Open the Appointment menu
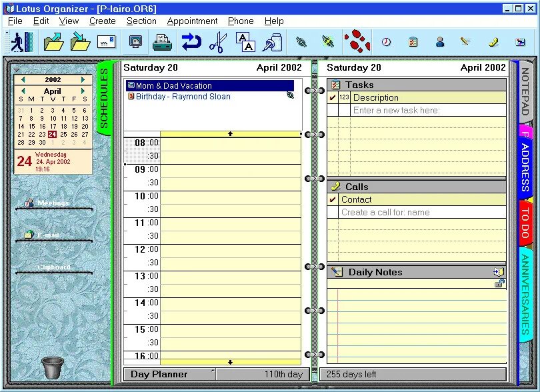Viewport: 540px width, 392px height. coord(192,21)
